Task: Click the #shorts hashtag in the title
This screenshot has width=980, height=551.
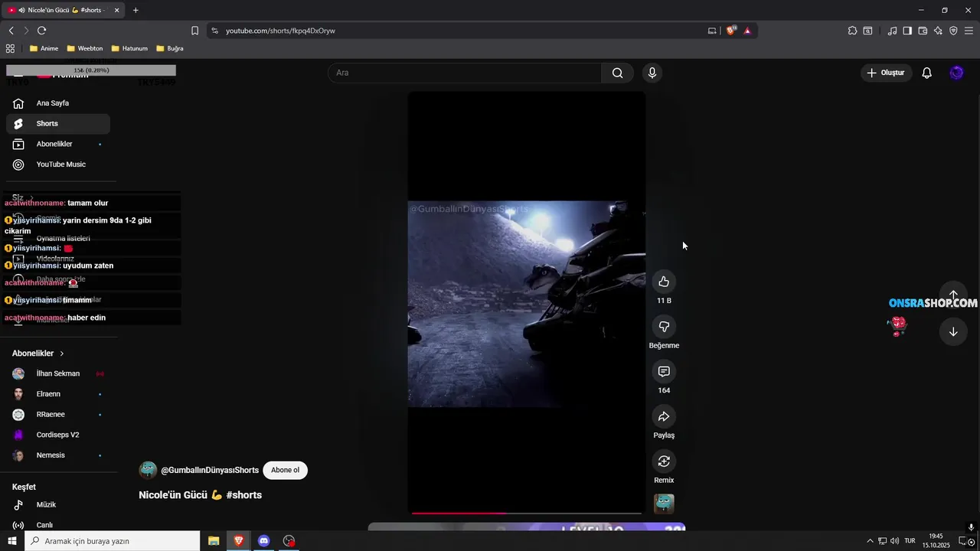Action: pos(244,495)
